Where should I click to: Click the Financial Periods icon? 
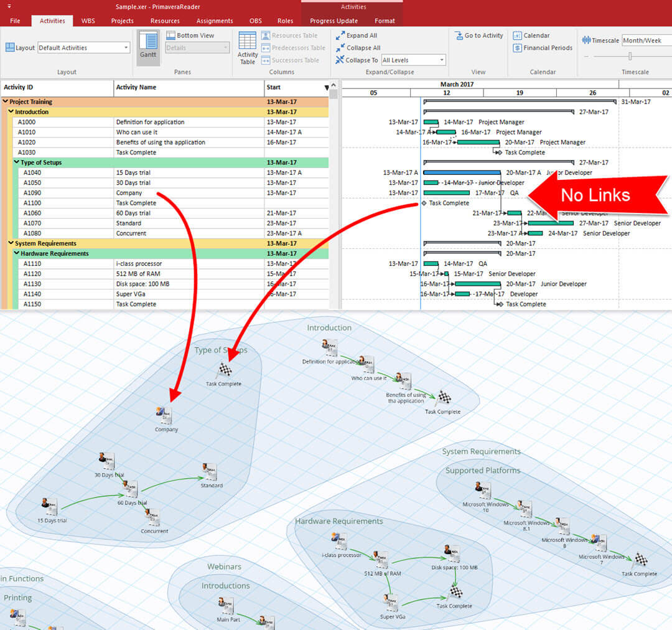coord(517,48)
